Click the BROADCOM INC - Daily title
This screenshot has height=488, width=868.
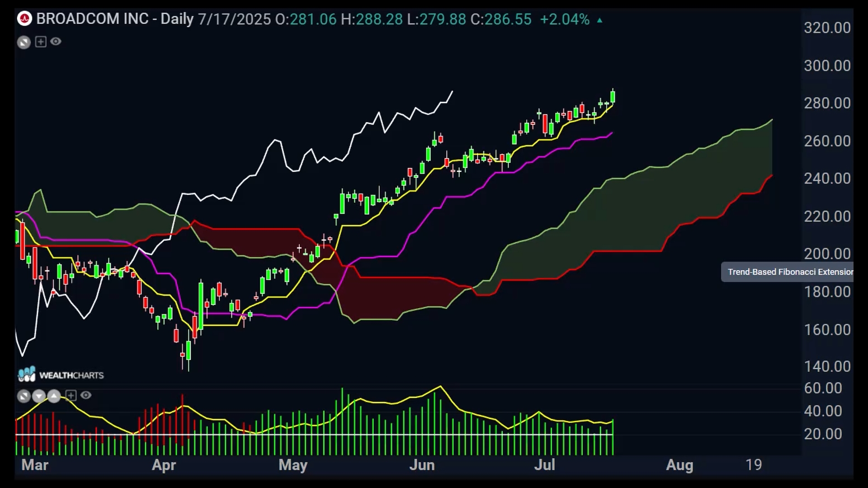tap(115, 19)
